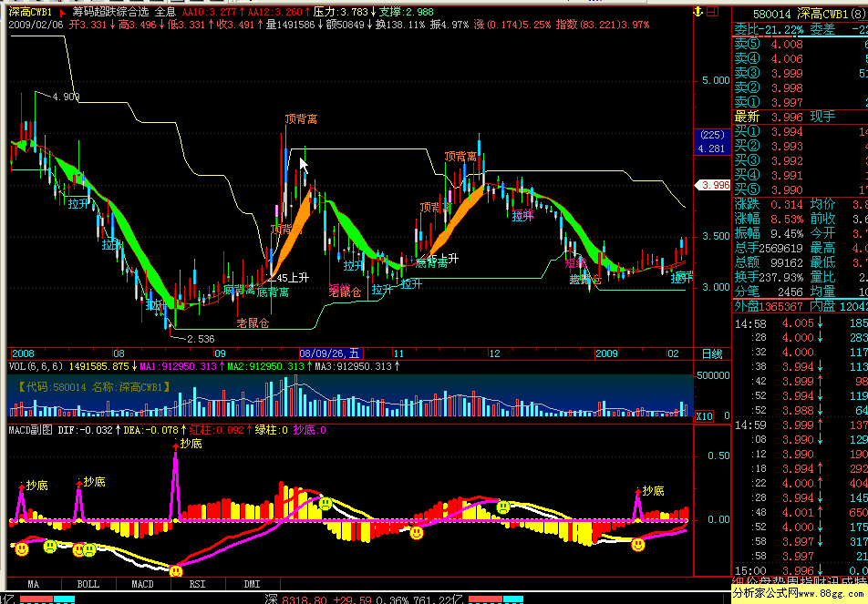Click the 2008 marker on the time axis

(24, 353)
